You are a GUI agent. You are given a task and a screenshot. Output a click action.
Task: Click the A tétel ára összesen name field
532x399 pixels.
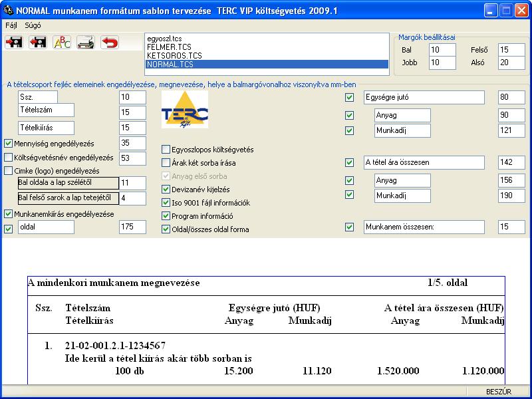coord(424,162)
